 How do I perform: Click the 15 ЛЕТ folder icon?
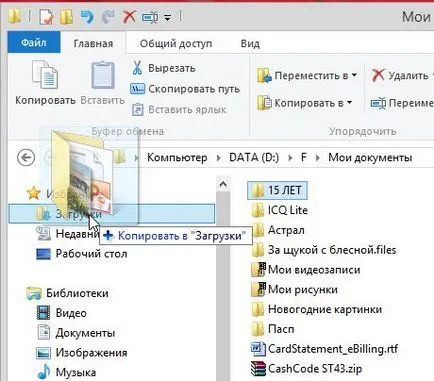[258, 191]
